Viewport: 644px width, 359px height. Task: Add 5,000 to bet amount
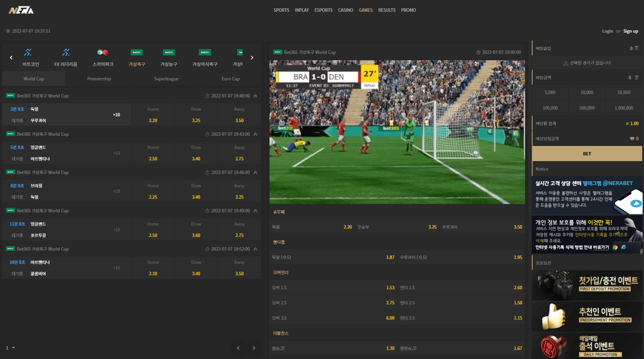(x=550, y=92)
